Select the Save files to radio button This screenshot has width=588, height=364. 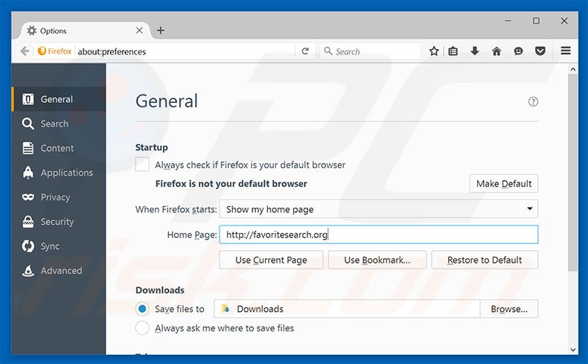(x=142, y=308)
